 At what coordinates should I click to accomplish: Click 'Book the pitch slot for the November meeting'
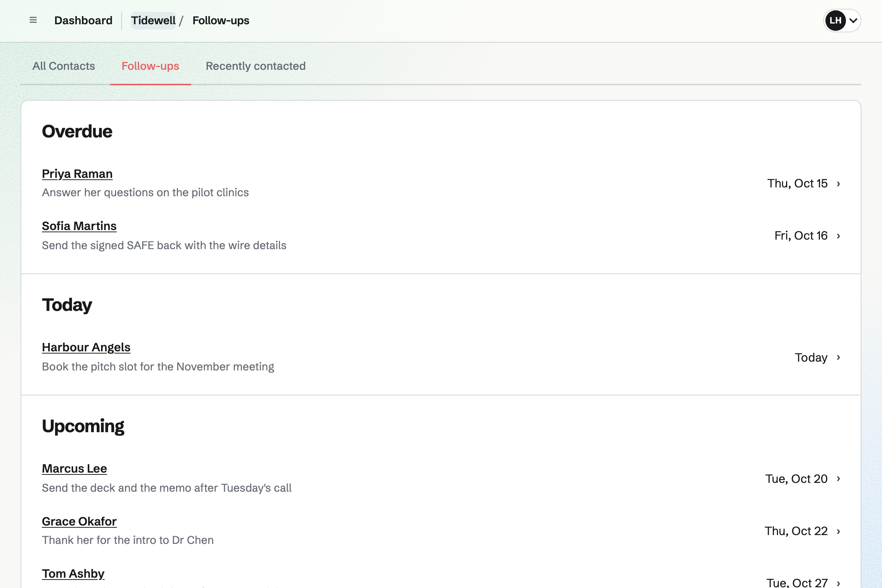point(158,366)
